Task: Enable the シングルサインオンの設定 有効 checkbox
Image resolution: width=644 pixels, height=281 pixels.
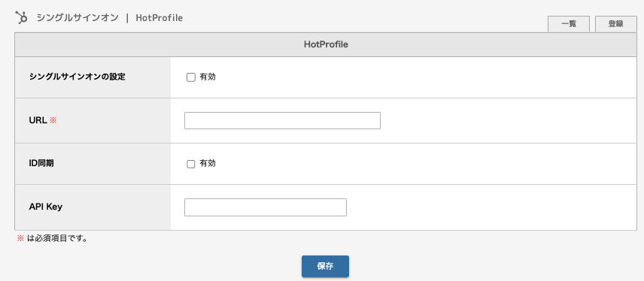Action: pyautogui.click(x=190, y=77)
